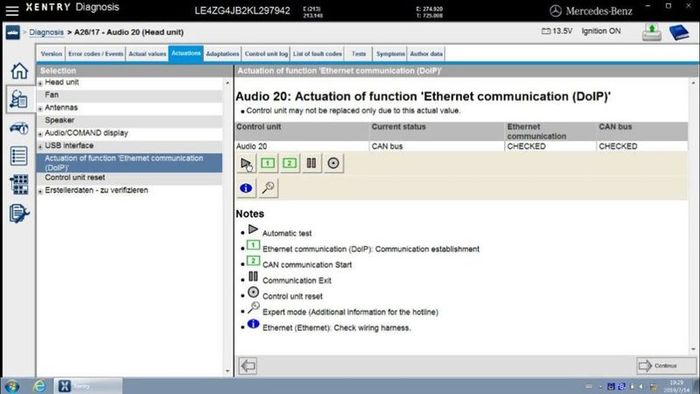700x394 pixels.
Task: Click the Ethernet communication column header
Action: [551, 131]
